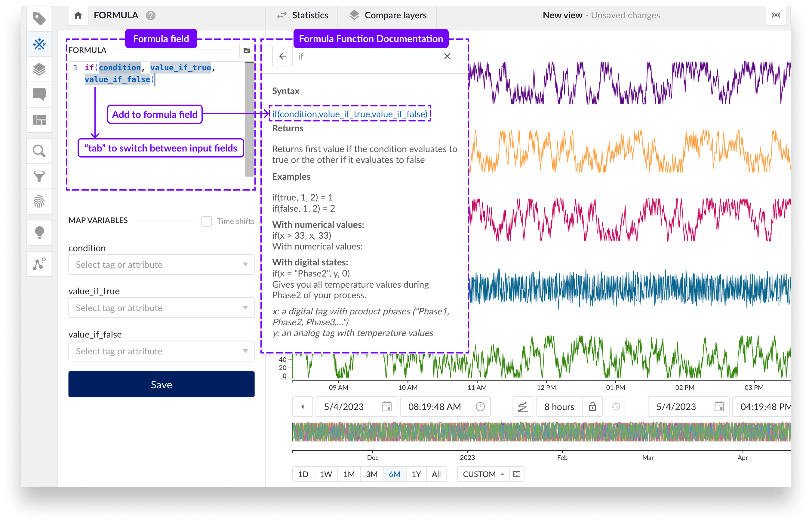
Task: Open the calendar picker for 5/4/2023
Action: pyautogui.click(x=387, y=406)
